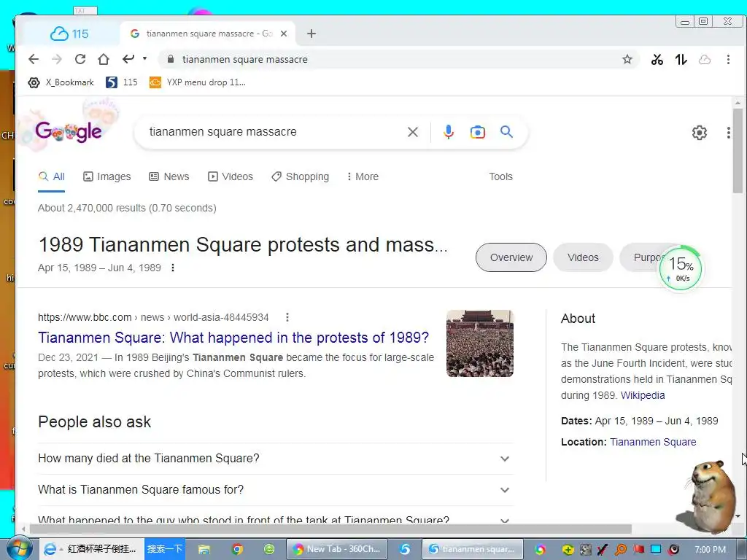Select the Videos chip in knowledge panel
The height and width of the screenshot is (560, 747).
(583, 257)
